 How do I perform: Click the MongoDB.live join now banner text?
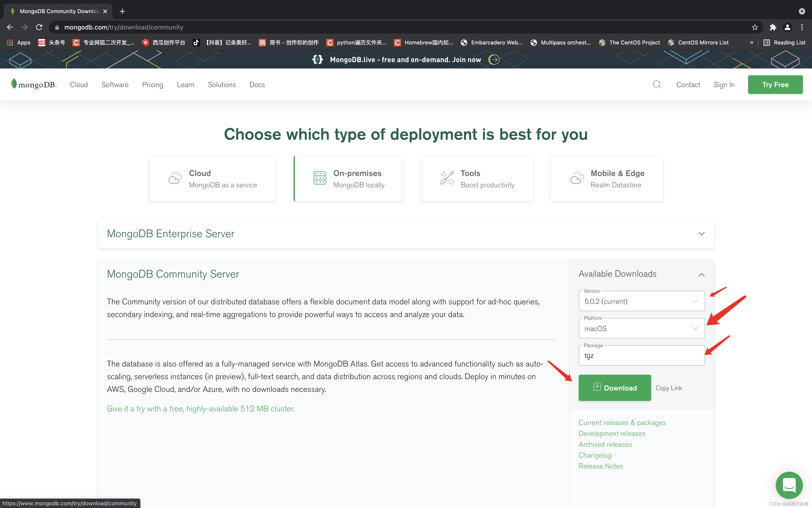pyautogui.click(x=405, y=60)
